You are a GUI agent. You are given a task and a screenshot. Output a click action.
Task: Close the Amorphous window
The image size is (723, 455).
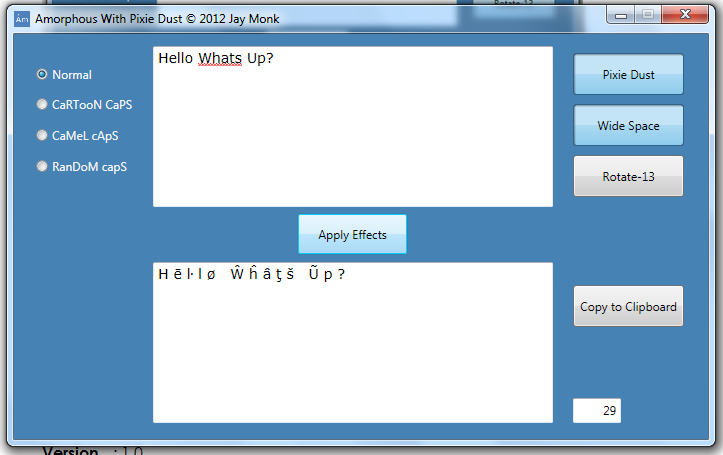[x=685, y=14]
